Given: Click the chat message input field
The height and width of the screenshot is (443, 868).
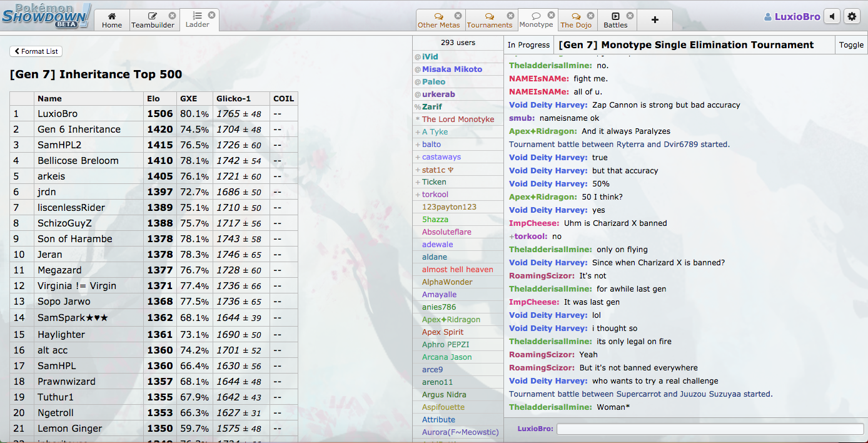Looking at the screenshot, I should pyautogui.click(x=710, y=429).
